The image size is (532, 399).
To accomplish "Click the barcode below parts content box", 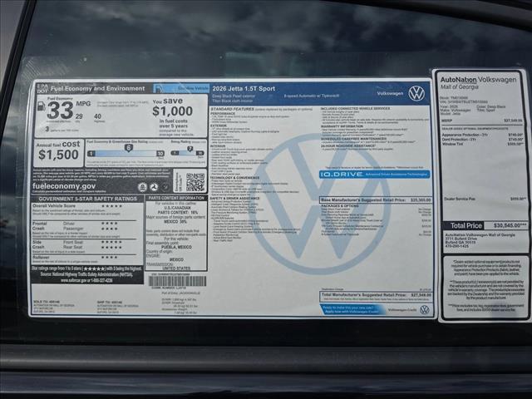I will [177, 281].
